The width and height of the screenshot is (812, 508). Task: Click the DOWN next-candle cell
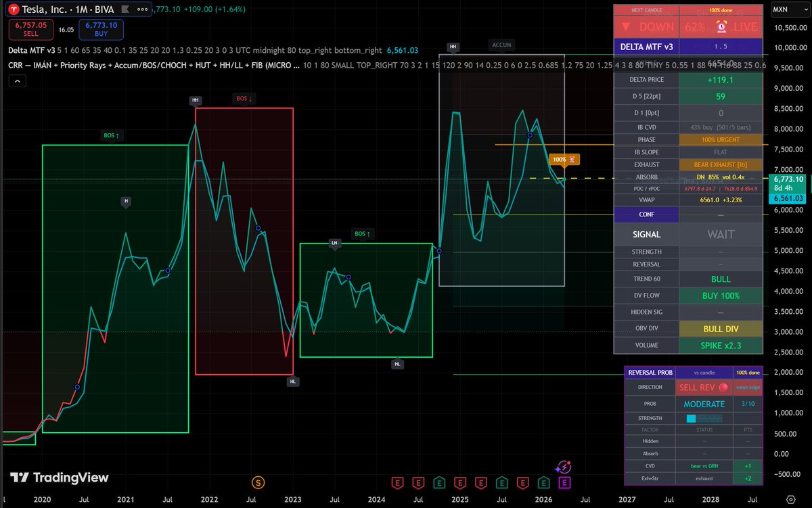click(646, 27)
